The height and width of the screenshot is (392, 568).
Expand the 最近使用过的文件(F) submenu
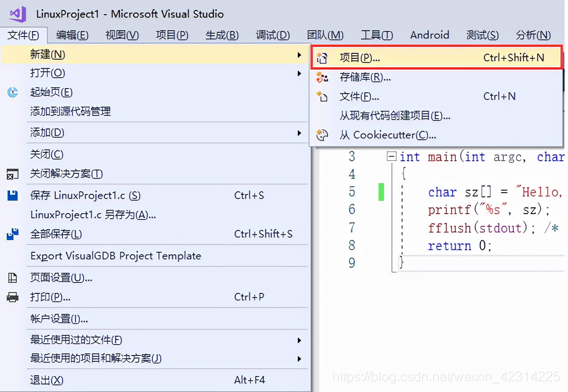point(300,340)
